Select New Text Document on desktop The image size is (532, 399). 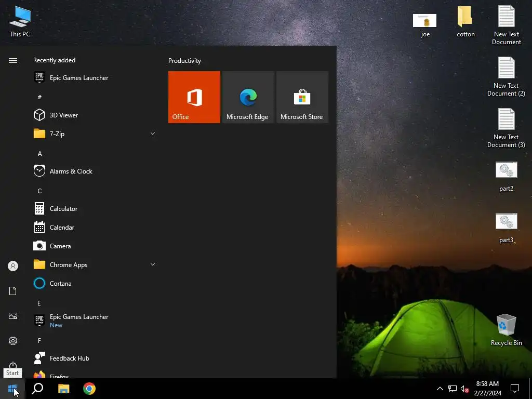point(506,25)
